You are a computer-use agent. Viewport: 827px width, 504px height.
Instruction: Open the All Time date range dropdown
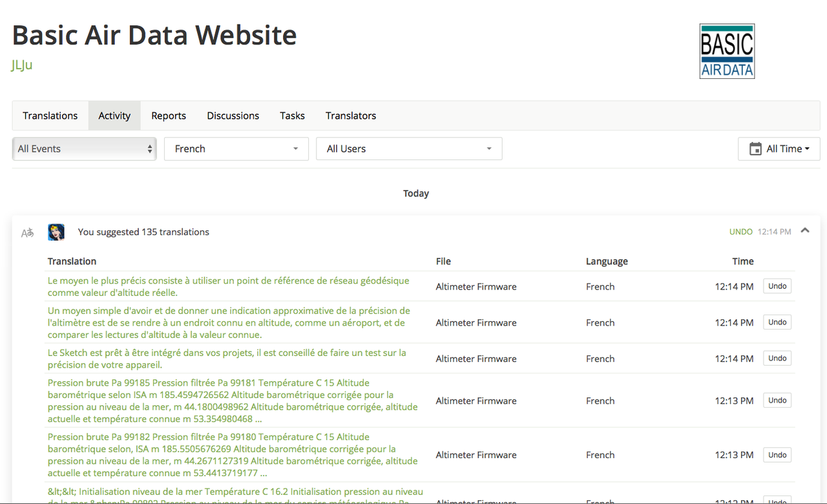tap(779, 149)
